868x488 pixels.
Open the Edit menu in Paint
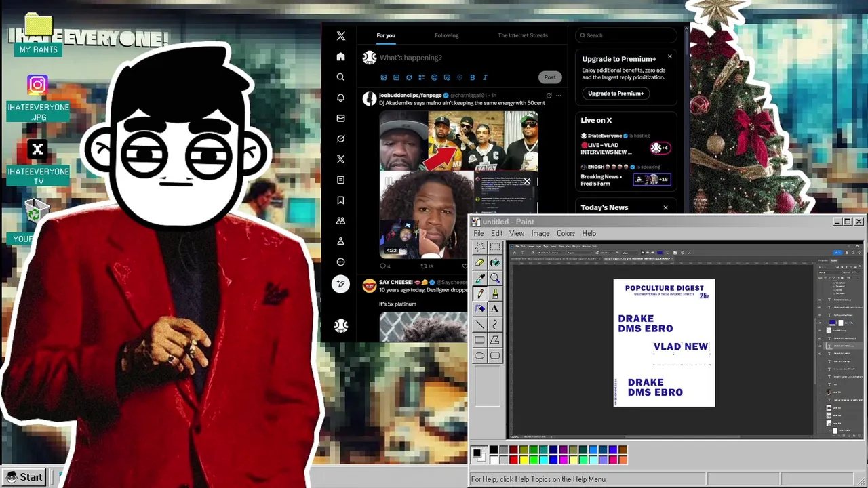click(496, 233)
